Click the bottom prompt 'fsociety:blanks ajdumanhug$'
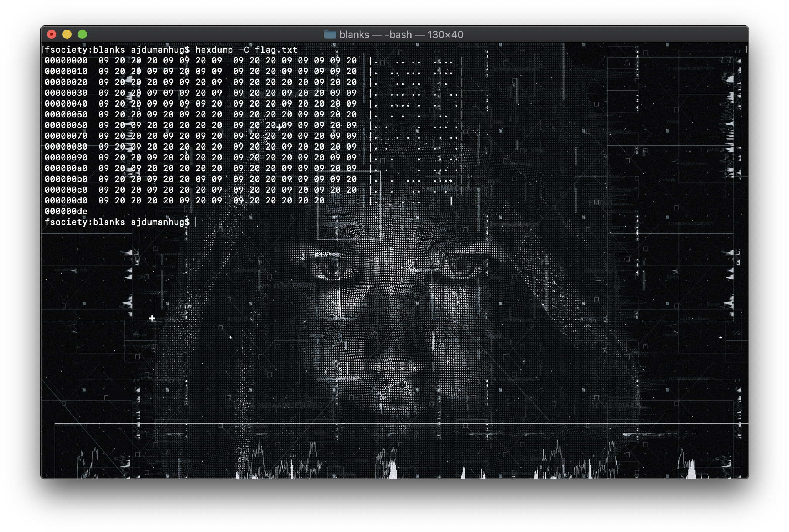 tap(117, 222)
